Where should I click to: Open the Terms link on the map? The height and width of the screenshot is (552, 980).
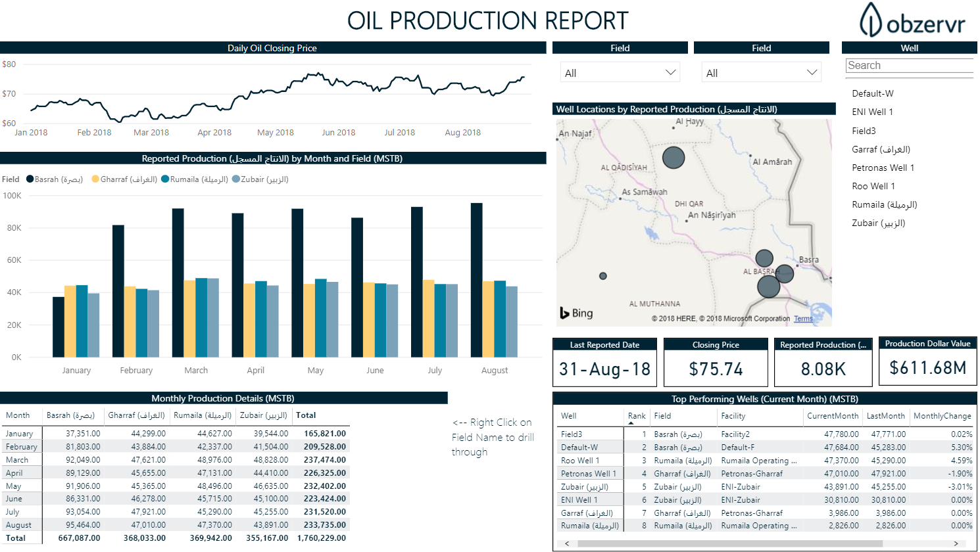pos(803,319)
